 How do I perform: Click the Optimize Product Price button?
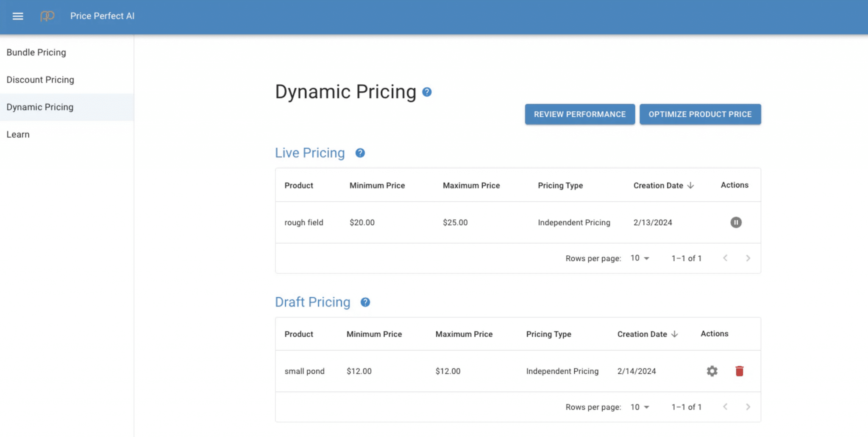click(700, 114)
